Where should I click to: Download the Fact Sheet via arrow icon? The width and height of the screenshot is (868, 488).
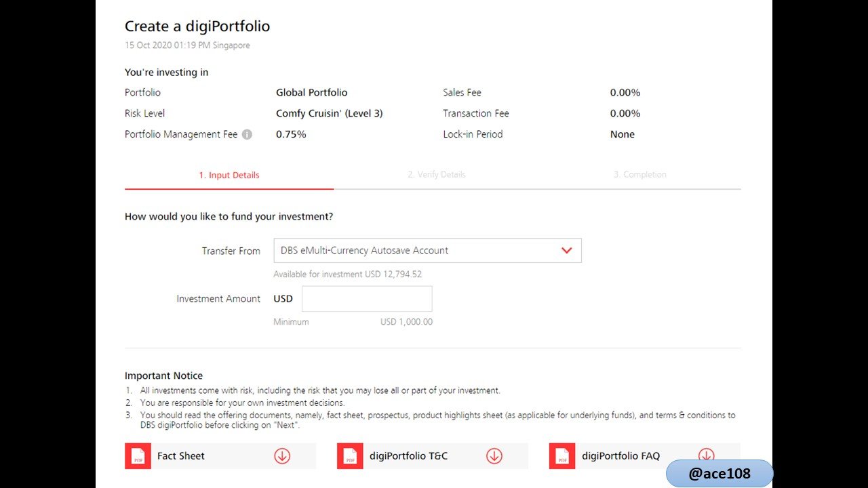pos(282,456)
